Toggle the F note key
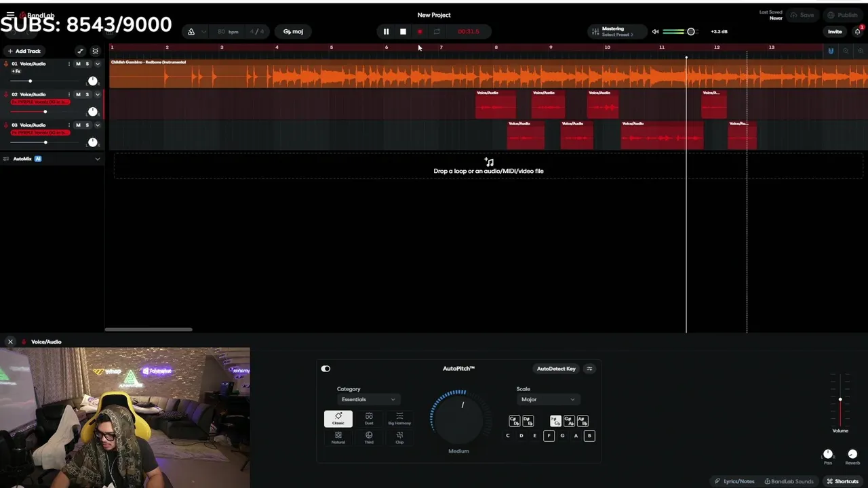The width and height of the screenshot is (868, 488). click(x=549, y=436)
